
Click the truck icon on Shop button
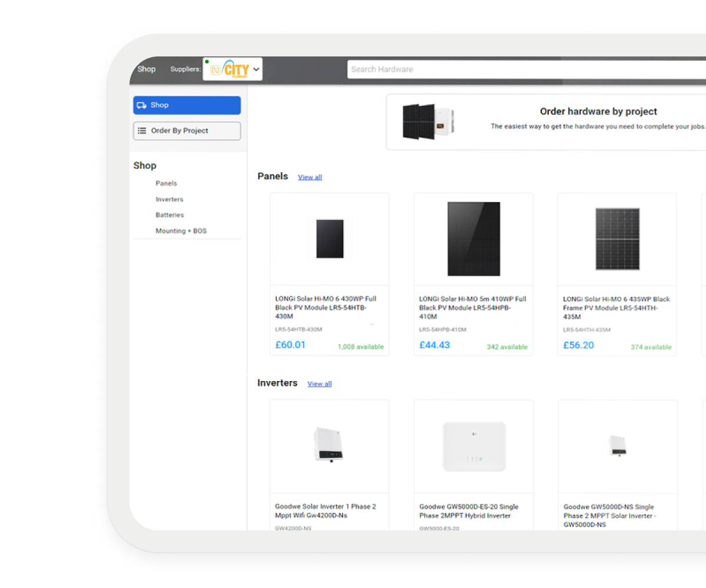click(142, 105)
